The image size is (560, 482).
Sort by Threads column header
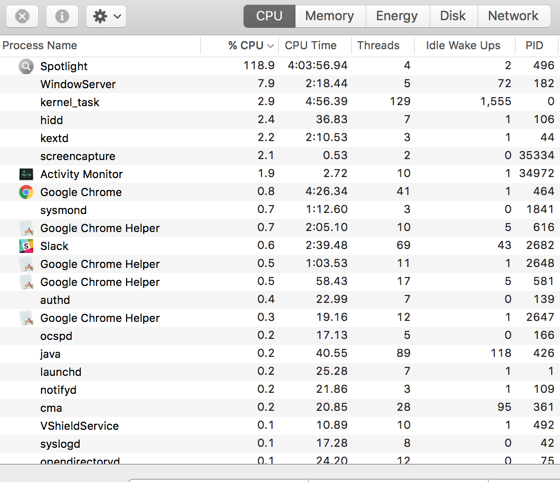(x=383, y=45)
